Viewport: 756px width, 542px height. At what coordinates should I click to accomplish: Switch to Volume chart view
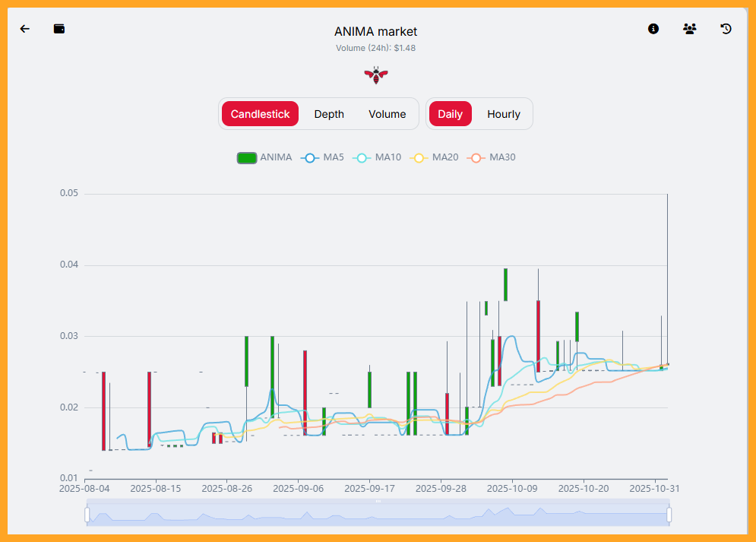(x=387, y=114)
